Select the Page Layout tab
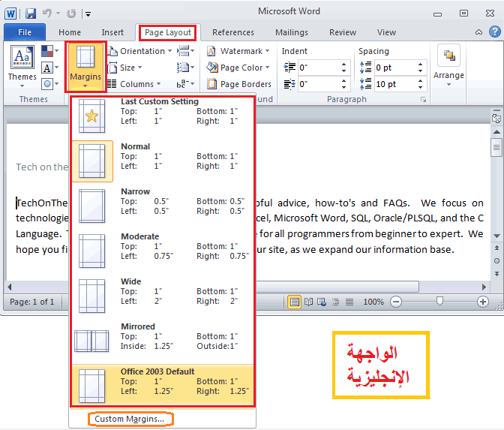Image resolution: width=504 pixels, height=430 pixels. click(x=168, y=32)
